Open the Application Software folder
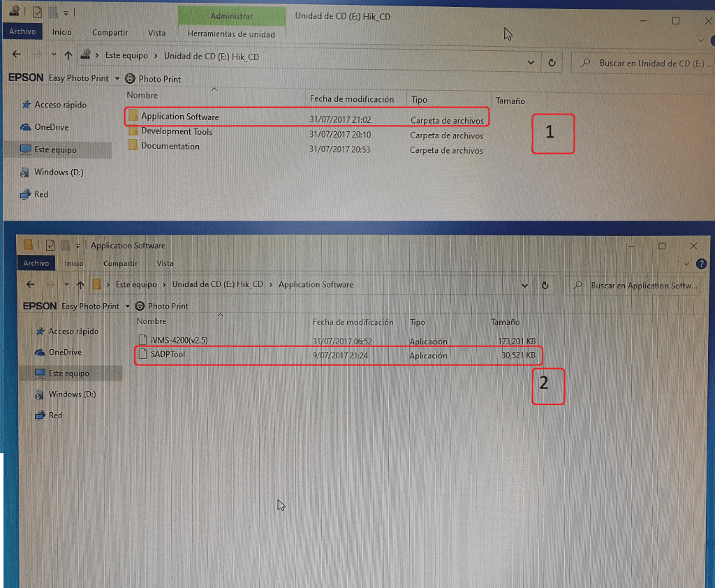Viewport: 715px width, 588px height. pos(179,117)
